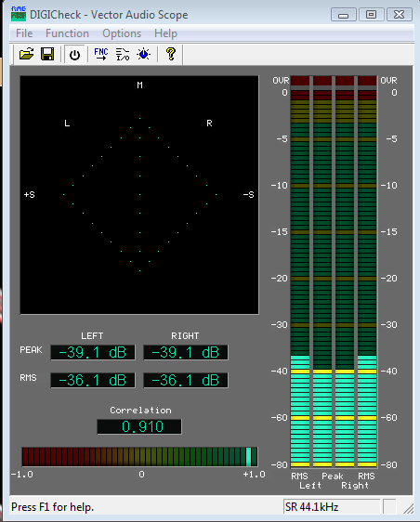The image size is (420, 522).
Task: Click the RMS Right level meter column
Action: [x=367, y=271]
